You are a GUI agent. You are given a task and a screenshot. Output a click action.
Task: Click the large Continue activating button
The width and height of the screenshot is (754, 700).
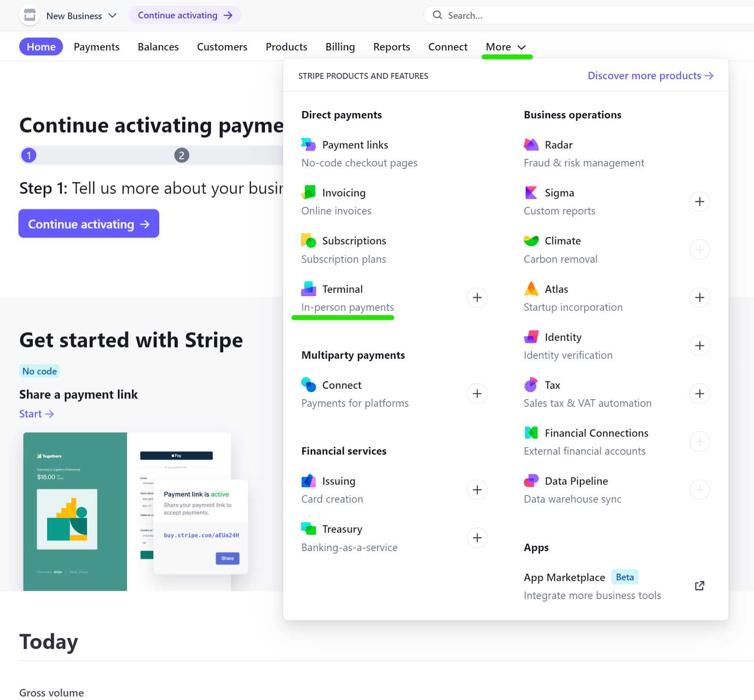89,224
